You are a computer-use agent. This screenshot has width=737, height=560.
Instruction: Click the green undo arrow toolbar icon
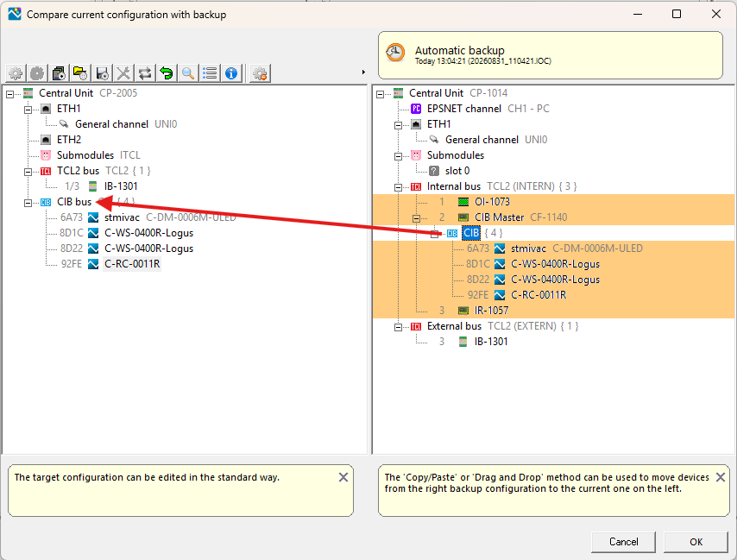click(x=167, y=73)
